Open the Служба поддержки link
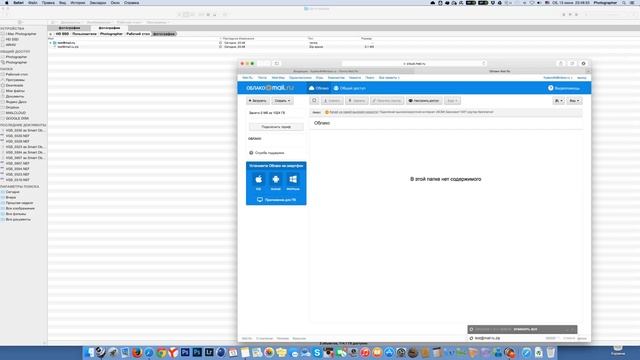The height and width of the screenshot is (360, 640). pyautogui.click(x=267, y=153)
